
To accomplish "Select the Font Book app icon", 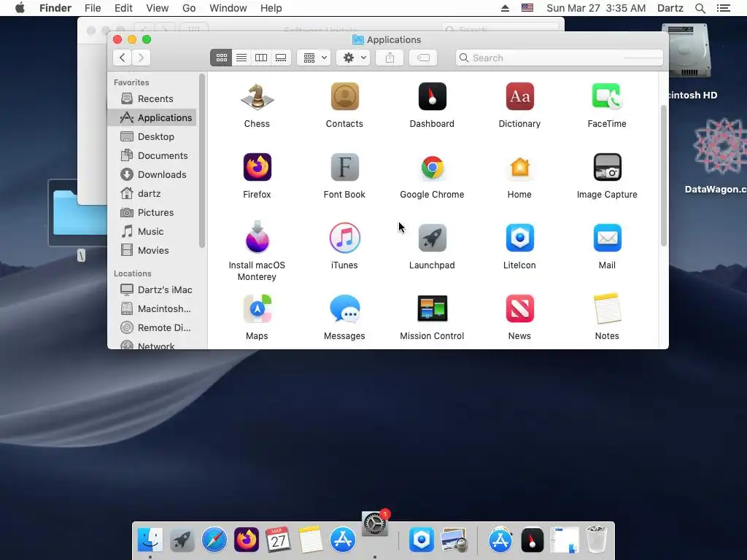I will click(x=344, y=167).
